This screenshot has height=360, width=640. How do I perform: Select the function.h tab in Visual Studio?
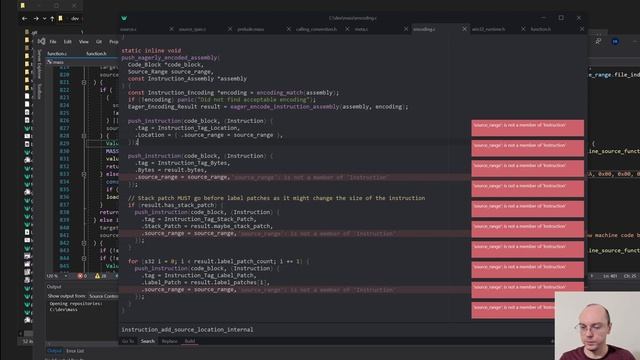(x=96, y=53)
